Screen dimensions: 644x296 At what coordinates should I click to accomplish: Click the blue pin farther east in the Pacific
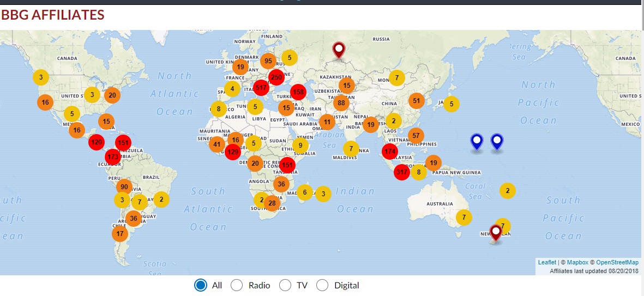[x=497, y=142]
